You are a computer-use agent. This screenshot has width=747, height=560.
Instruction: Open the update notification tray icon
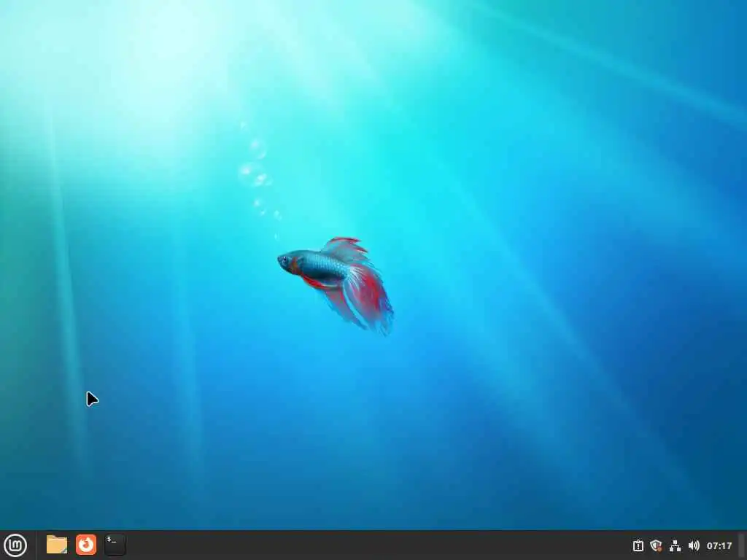pos(638,545)
